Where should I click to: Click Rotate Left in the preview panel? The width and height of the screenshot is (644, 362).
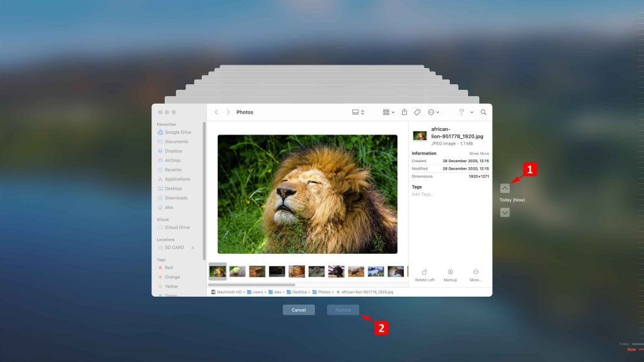[425, 275]
